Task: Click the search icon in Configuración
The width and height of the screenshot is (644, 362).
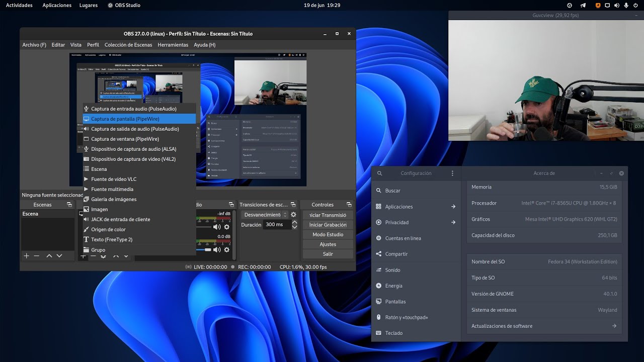Action: [x=380, y=173]
